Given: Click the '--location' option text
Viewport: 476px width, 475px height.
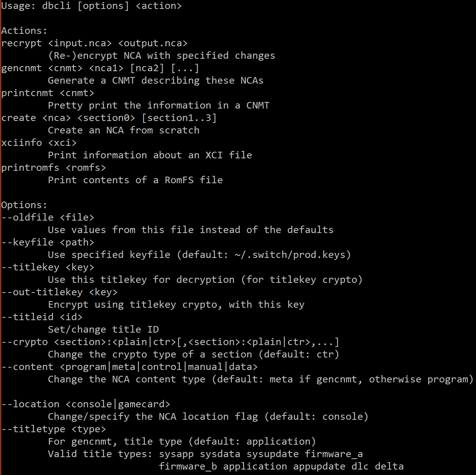Looking at the screenshot, I should point(30,404).
